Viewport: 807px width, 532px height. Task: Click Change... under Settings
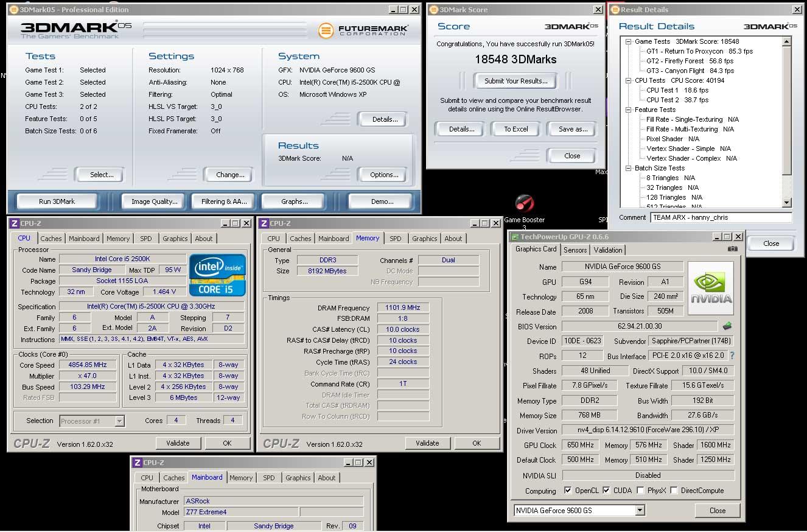click(230, 175)
